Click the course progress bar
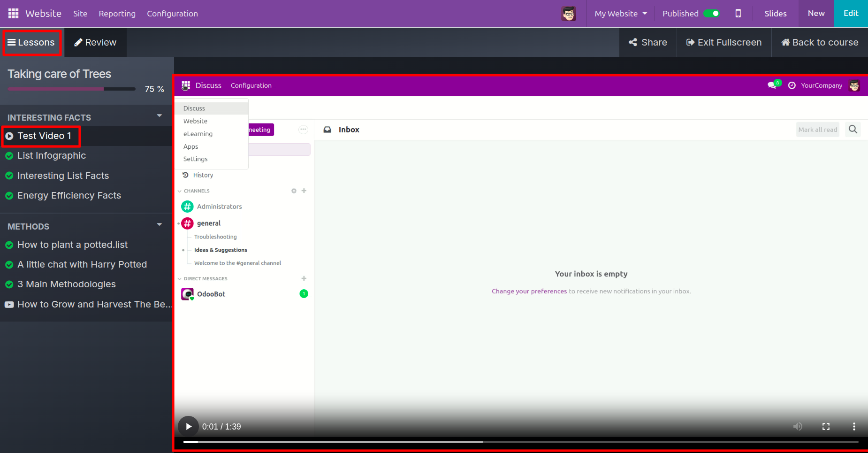The image size is (868, 453). coord(72,89)
